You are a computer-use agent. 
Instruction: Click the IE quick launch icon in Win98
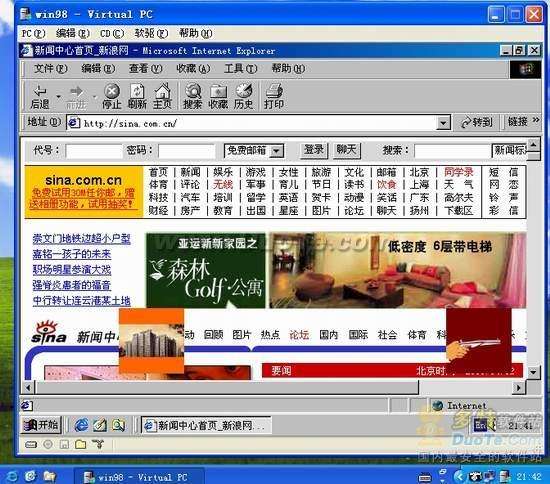coord(81,425)
